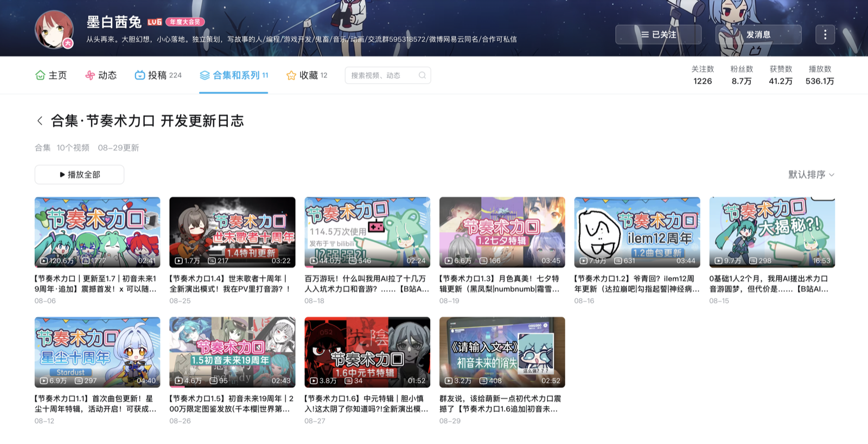Open the 主页 home tab
This screenshot has height=444, width=868.
click(51, 75)
